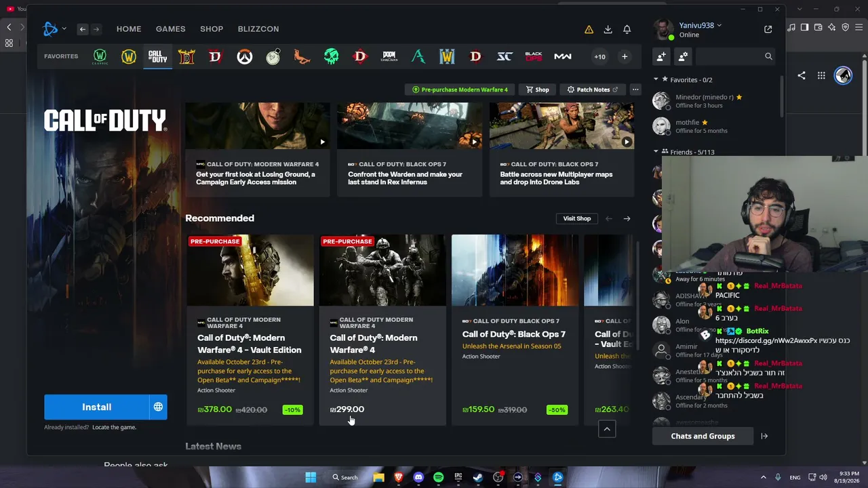The width and height of the screenshot is (868, 488).
Task: Open the Modern Warfare 4 Vault Edition card
Action: click(x=250, y=329)
